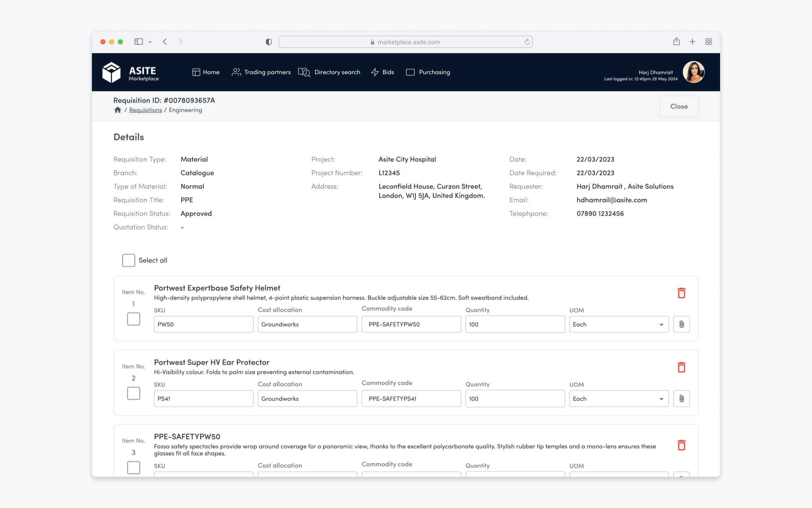Click the Requisition Status value Approved
The height and width of the screenshot is (508, 812).
pyautogui.click(x=196, y=214)
